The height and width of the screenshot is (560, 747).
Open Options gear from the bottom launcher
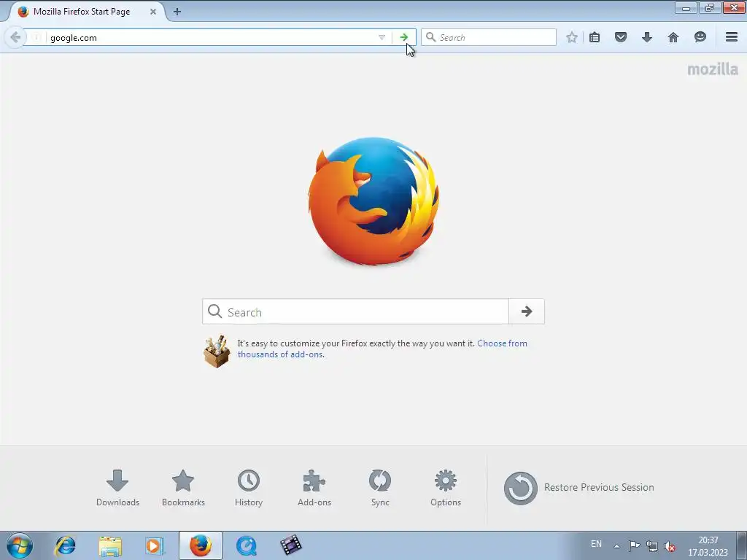click(x=446, y=488)
